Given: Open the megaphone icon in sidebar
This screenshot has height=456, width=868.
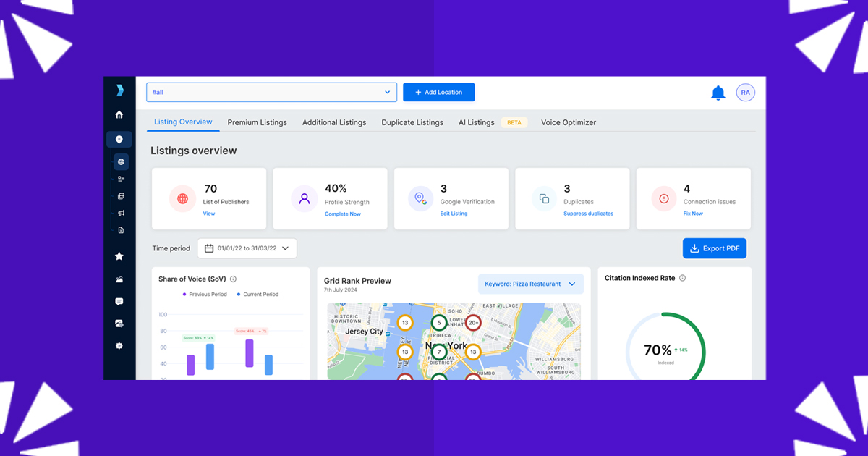Looking at the screenshot, I should 121,214.
